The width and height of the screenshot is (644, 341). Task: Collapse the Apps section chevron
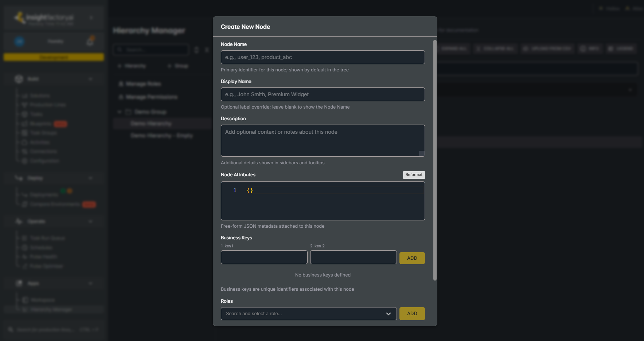click(x=90, y=283)
